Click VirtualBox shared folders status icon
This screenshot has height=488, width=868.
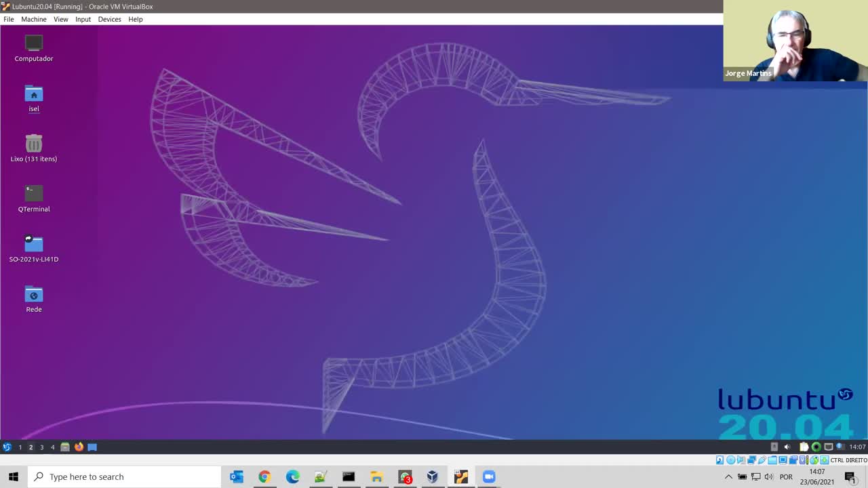[x=772, y=460]
